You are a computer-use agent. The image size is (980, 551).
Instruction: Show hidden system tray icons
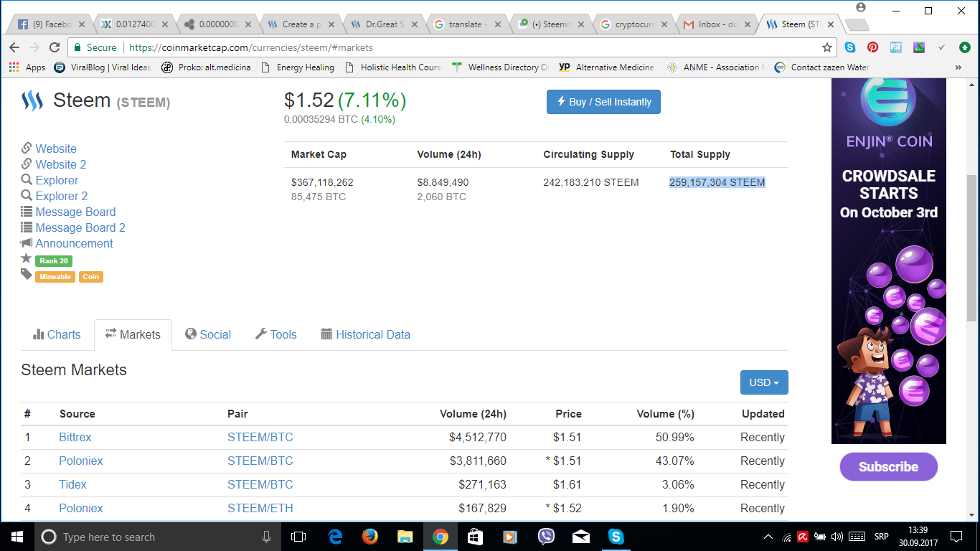[768, 537]
